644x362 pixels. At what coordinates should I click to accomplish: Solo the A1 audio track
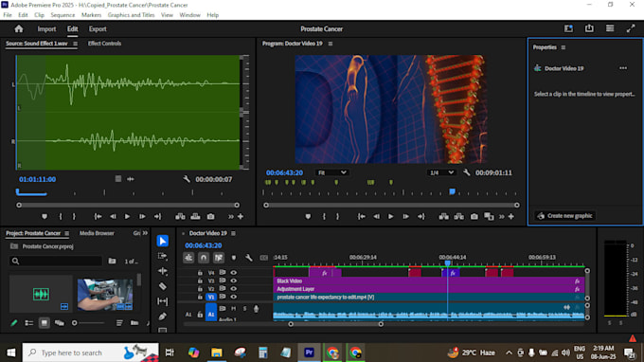[x=244, y=308]
